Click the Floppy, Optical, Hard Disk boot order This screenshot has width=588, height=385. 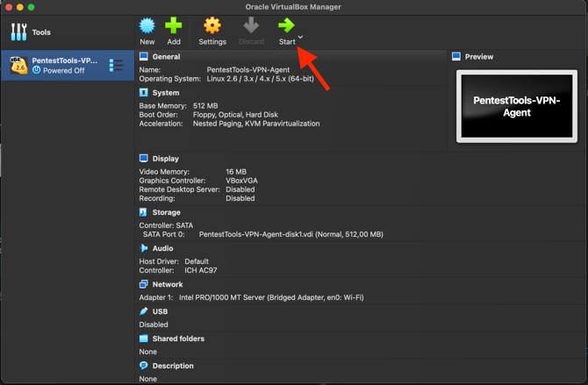235,115
